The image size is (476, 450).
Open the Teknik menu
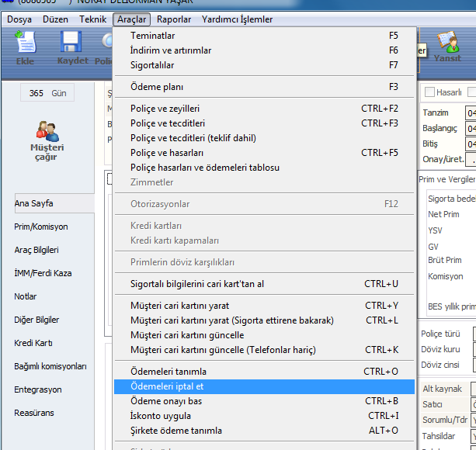[x=92, y=19]
